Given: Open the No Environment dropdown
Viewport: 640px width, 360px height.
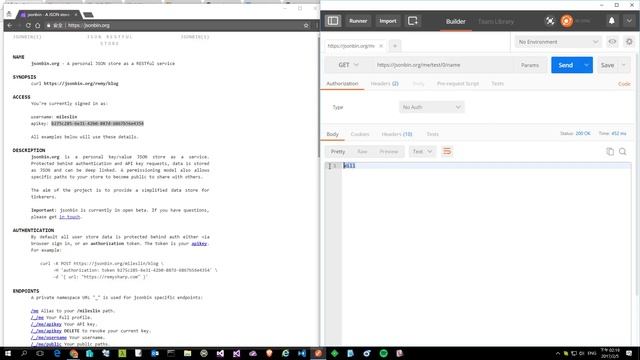Looking at the screenshot, I should pos(558,42).
